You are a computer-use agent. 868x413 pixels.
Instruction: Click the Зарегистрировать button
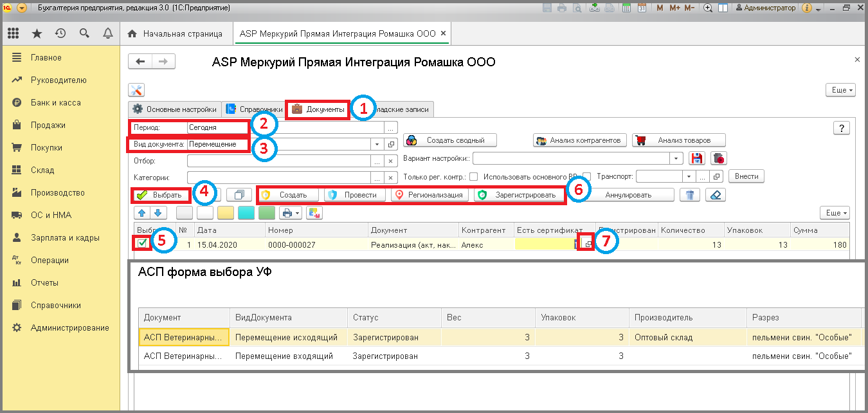pos(520,195)
